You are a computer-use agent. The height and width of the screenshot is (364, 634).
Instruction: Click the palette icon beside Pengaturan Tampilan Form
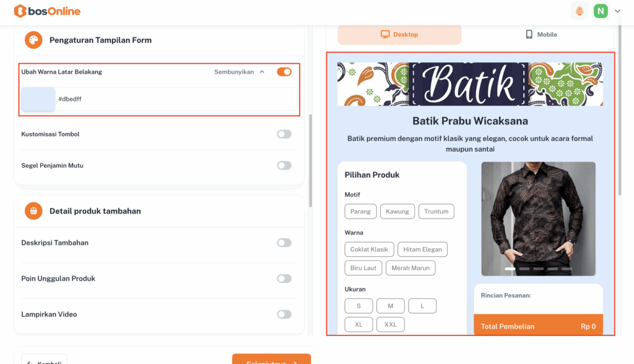[x=33, y=40]
